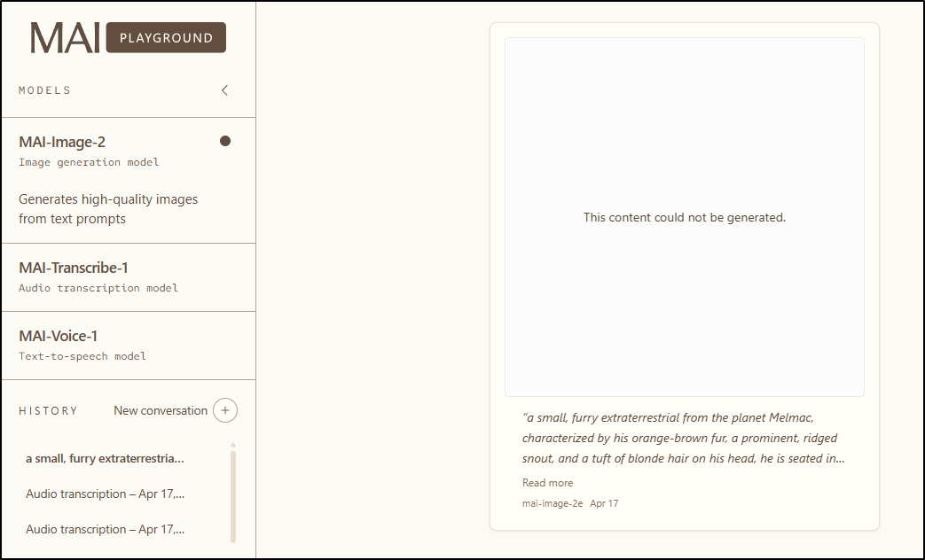Click the History section header
Screen dimensions: 925x560
pyautogui.click(x=48, y=411)
